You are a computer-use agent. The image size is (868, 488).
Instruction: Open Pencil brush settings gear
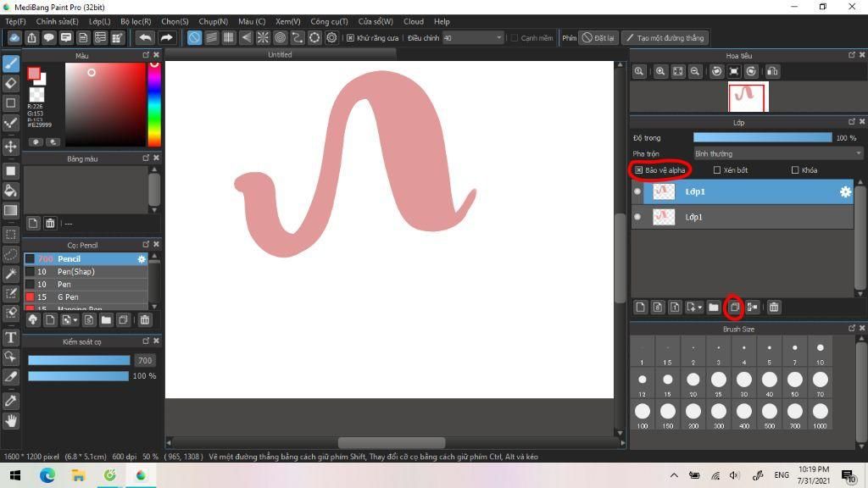tap(142, 259)
